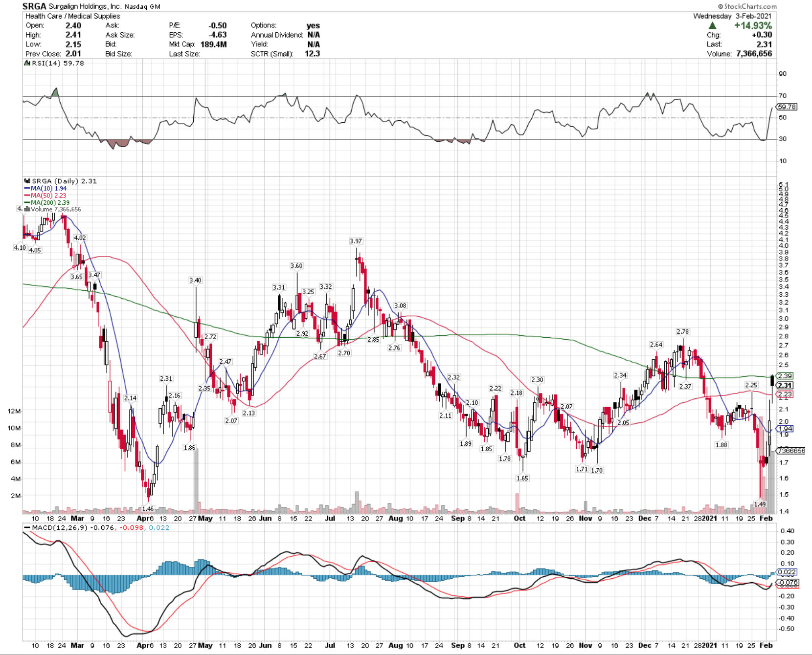The image size is (812, 655).
Task: Click the StockCharts.com copyright text
Action: click(747, 6)
